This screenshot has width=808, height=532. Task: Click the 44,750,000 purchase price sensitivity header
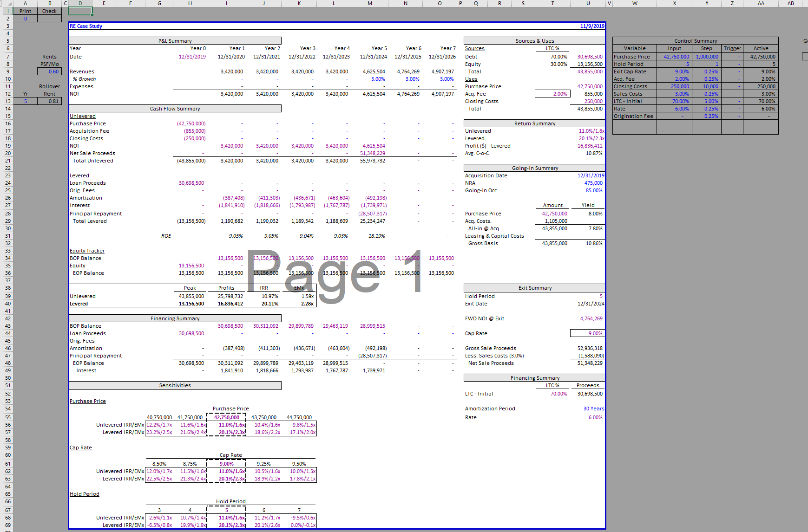point(299,417)
